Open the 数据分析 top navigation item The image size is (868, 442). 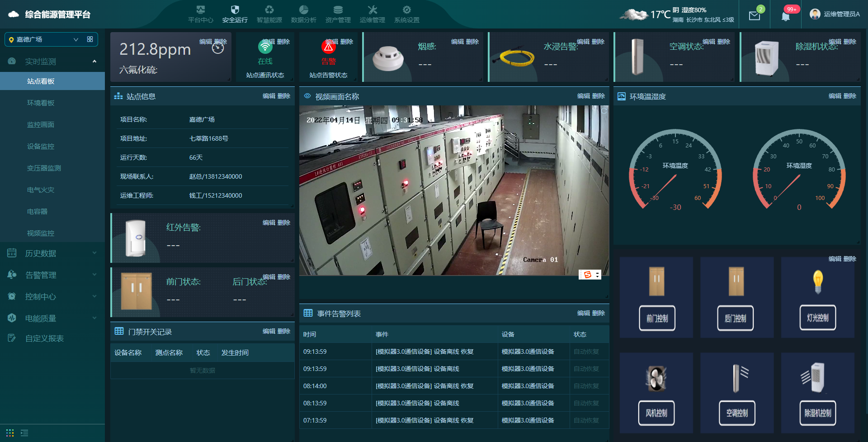pos(303,14)
